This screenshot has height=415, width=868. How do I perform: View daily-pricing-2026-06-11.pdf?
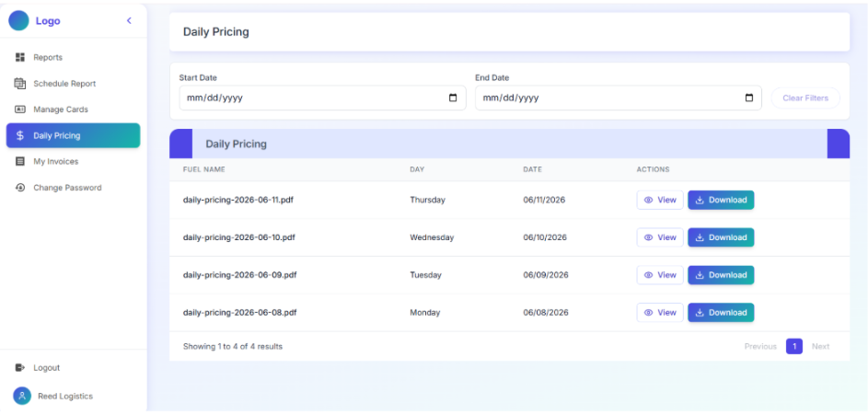tap(660, 201)
